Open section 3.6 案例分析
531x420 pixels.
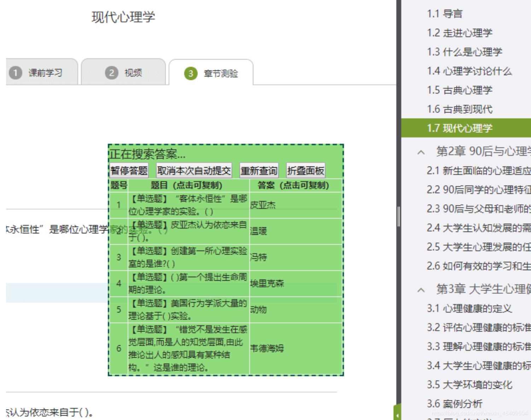click(x=455, y=404)
